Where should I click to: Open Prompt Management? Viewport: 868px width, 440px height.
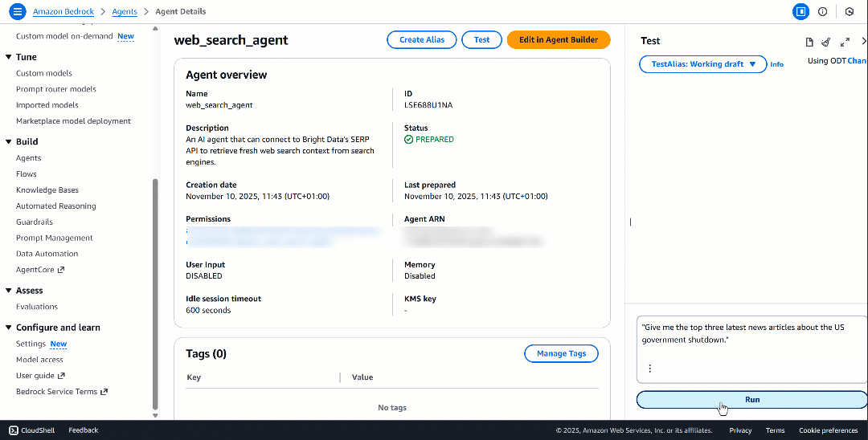pos(55,238)
